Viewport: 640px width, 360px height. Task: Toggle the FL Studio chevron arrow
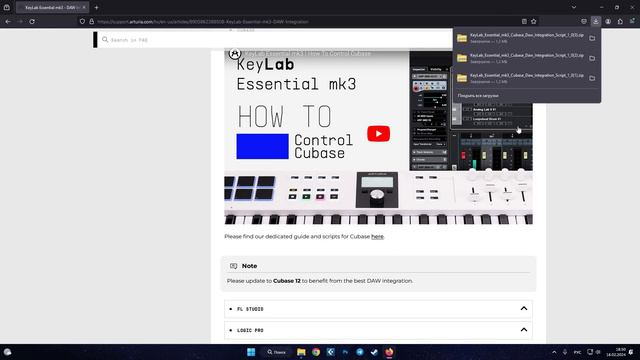point(524,309)
